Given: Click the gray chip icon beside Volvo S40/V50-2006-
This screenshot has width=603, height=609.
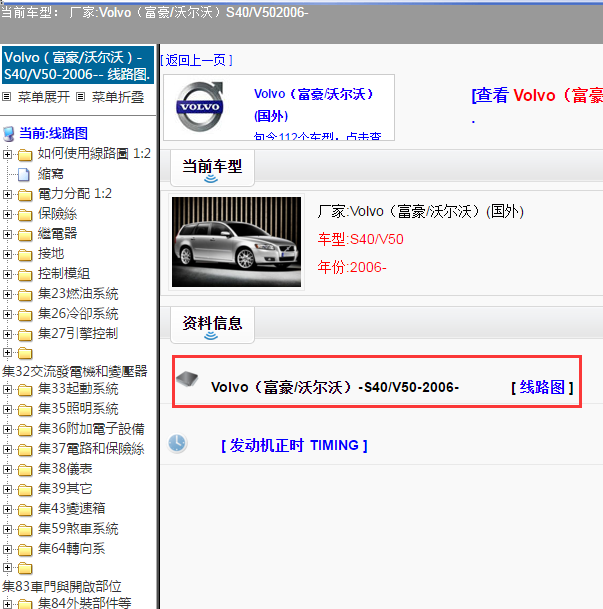Looking at the screenshot, I should tap(187, 379).
